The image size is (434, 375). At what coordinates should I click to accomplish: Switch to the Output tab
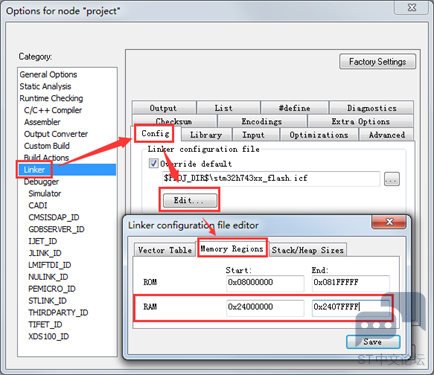163,108
